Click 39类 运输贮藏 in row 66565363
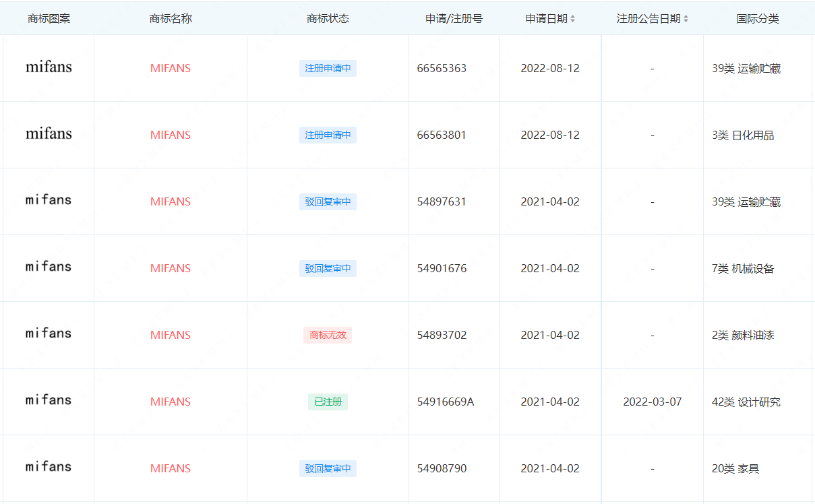Image resolution: width=815 pixels, height=504 pixels. [746, 68]
